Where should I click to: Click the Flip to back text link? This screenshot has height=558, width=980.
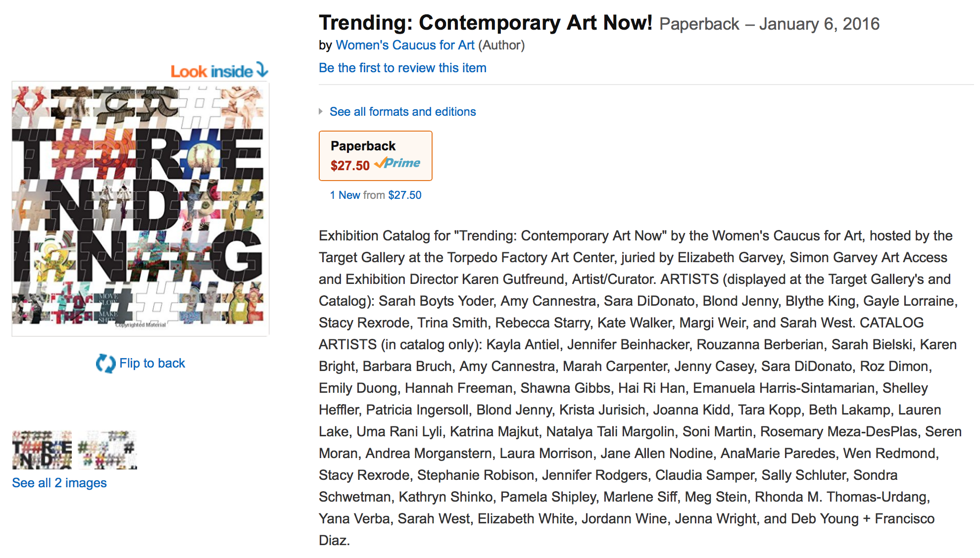tap(152, 363)
